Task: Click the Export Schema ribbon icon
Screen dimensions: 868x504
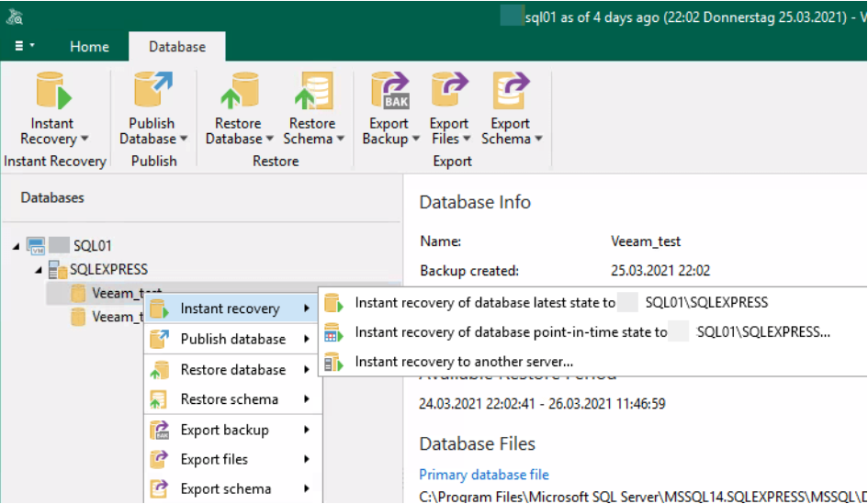Action: [511, 90]
